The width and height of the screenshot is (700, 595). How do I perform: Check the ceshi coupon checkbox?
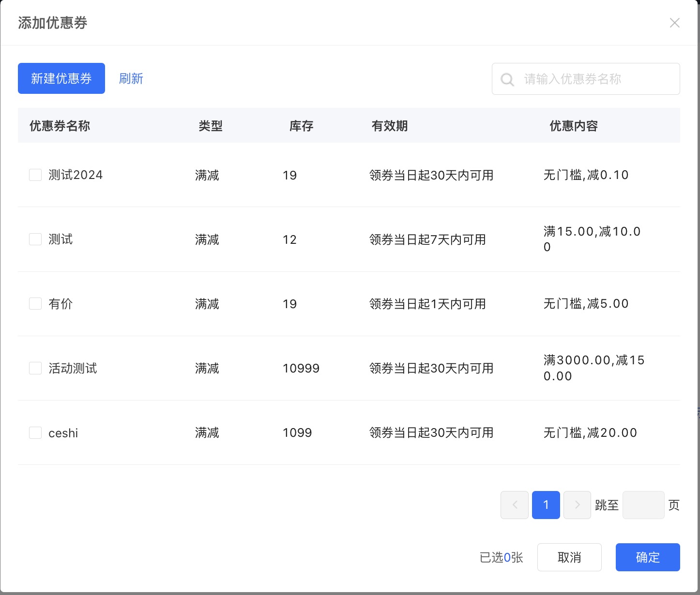(x=35, y=432)
